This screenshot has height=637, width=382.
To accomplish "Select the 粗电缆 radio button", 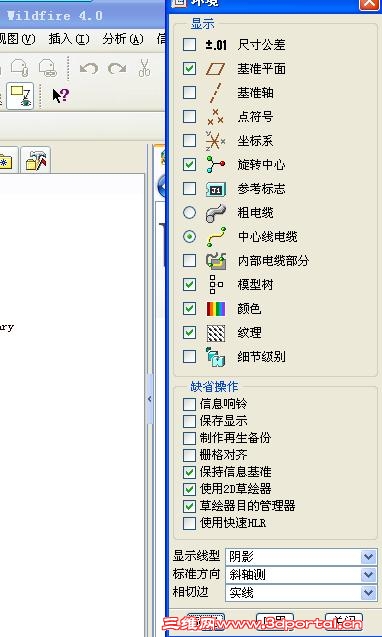I will point(189,212).
